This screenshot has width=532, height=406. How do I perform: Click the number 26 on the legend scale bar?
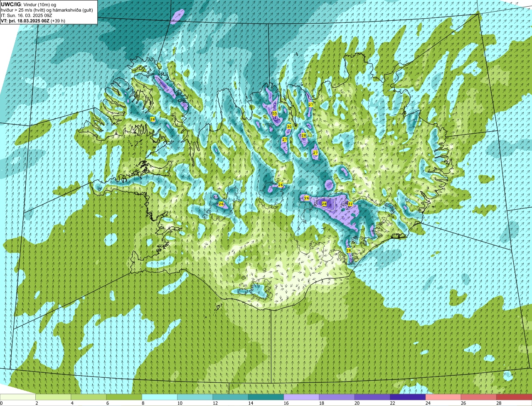point(463,403)
